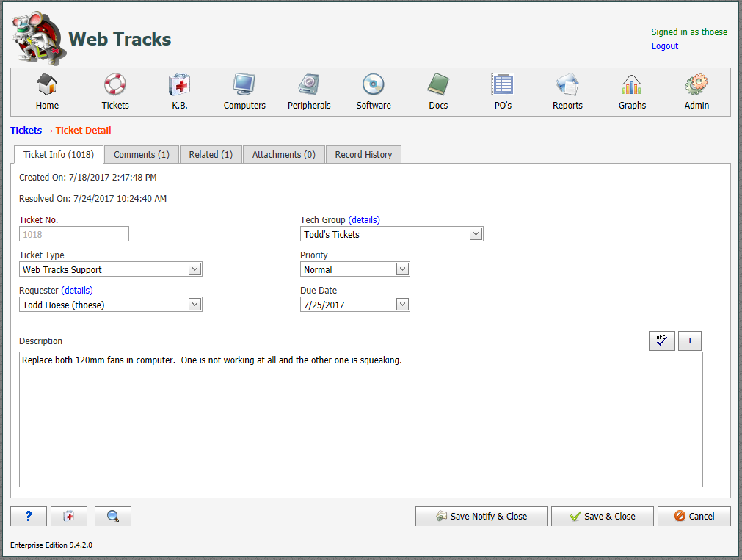The height and width of the screenshot is (560, 742).
Task: Open the Computers monitor icon
Action: click(x=244, y=84)
